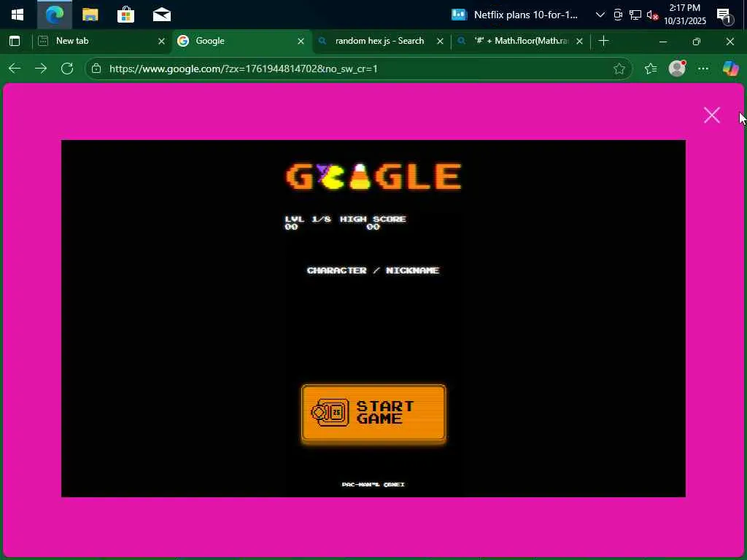Switch to random hex js Search tab

coord(379,41)
